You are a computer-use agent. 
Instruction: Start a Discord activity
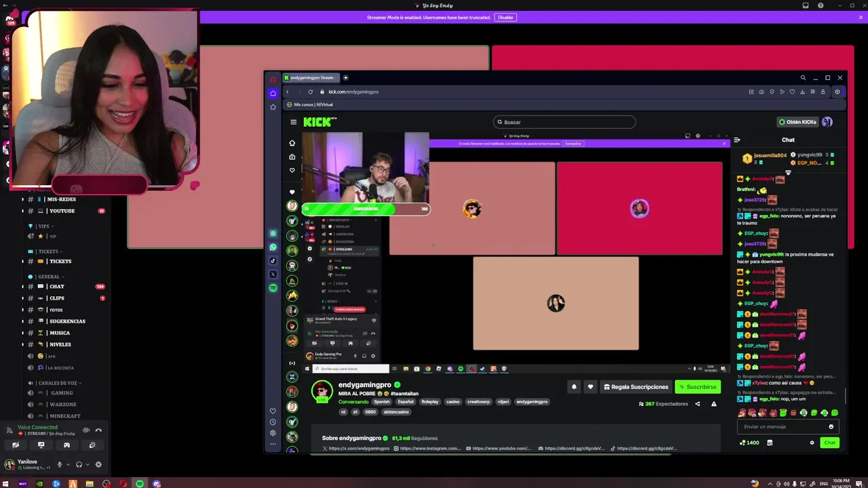(x=66, y=445)
